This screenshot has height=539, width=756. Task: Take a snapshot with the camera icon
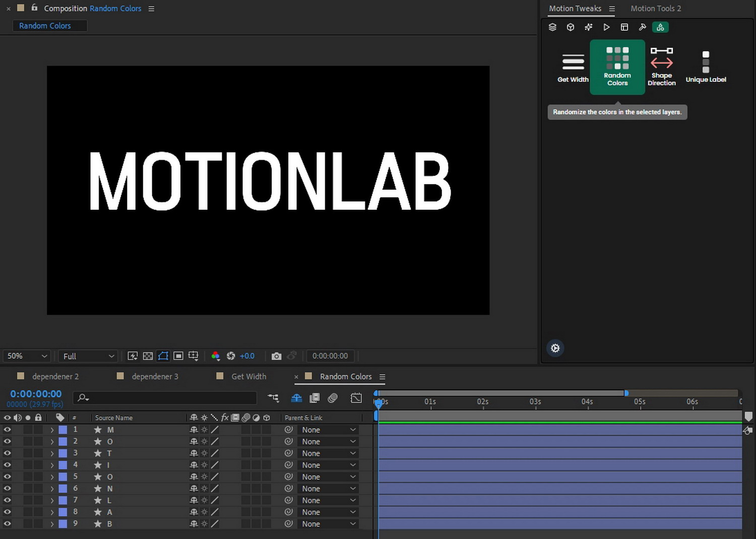276,356
